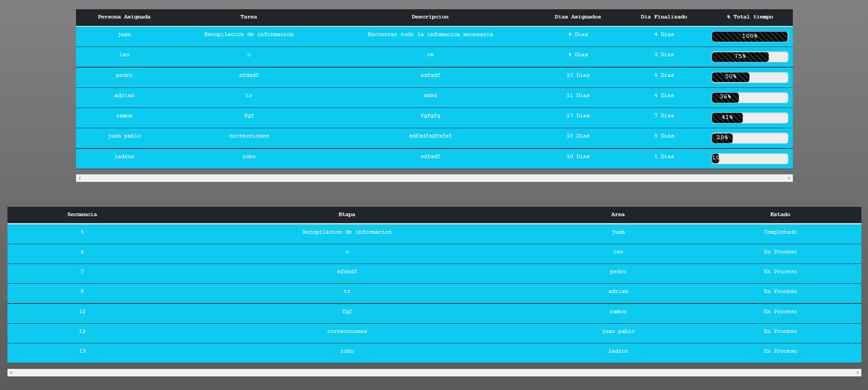The height and width of the screenshot is (390, 868).
Task: Click the Secuencia column header
Action: coord(82,214)
